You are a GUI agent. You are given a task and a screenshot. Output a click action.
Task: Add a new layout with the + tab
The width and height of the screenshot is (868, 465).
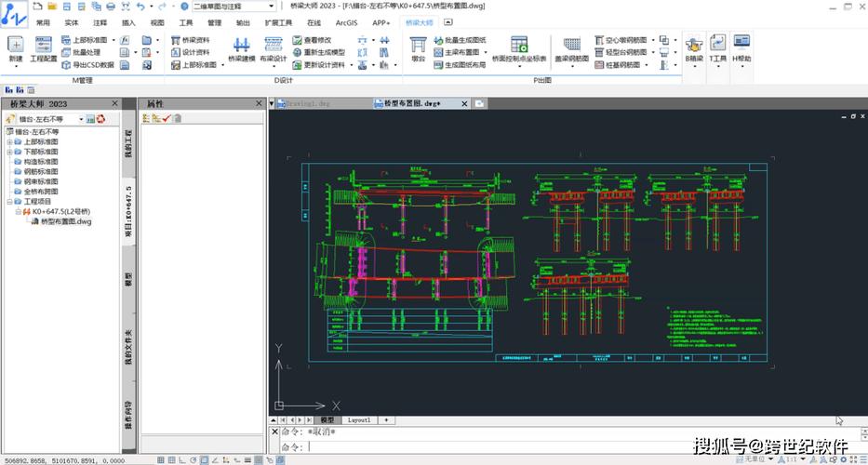386,420
